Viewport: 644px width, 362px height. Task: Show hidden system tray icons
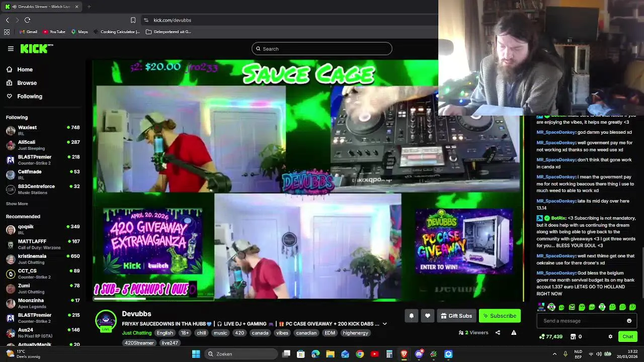pyautogui.click(x=554, y=354)
